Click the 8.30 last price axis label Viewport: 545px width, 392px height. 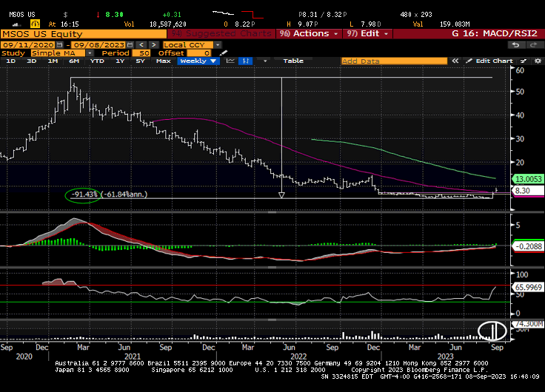[x=528, y=191]
